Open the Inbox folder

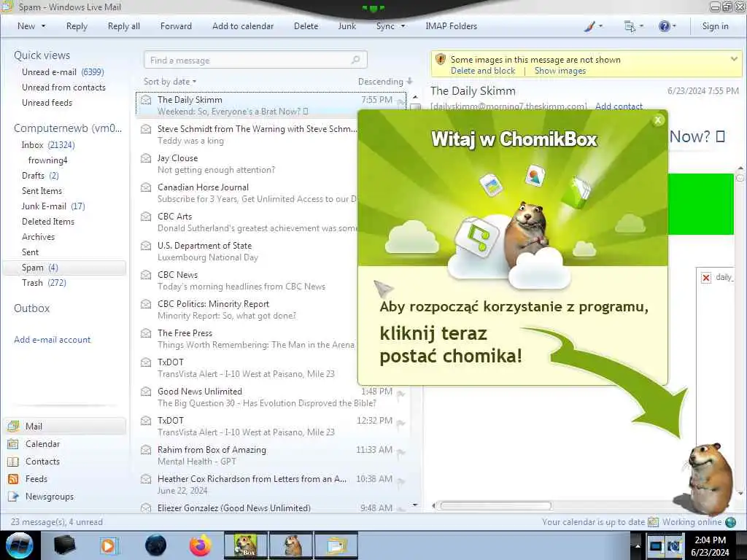[x=47, y=145]
